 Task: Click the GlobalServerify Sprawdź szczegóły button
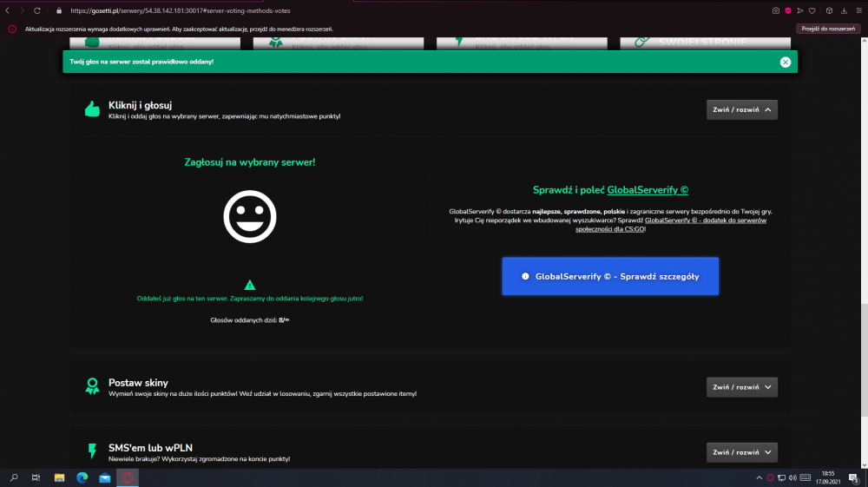coord(610,276)
